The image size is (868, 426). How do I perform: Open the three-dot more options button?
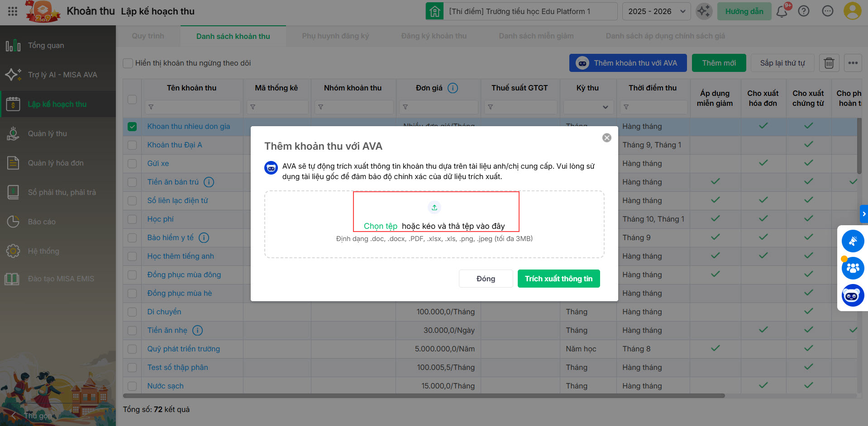[853, 63]
